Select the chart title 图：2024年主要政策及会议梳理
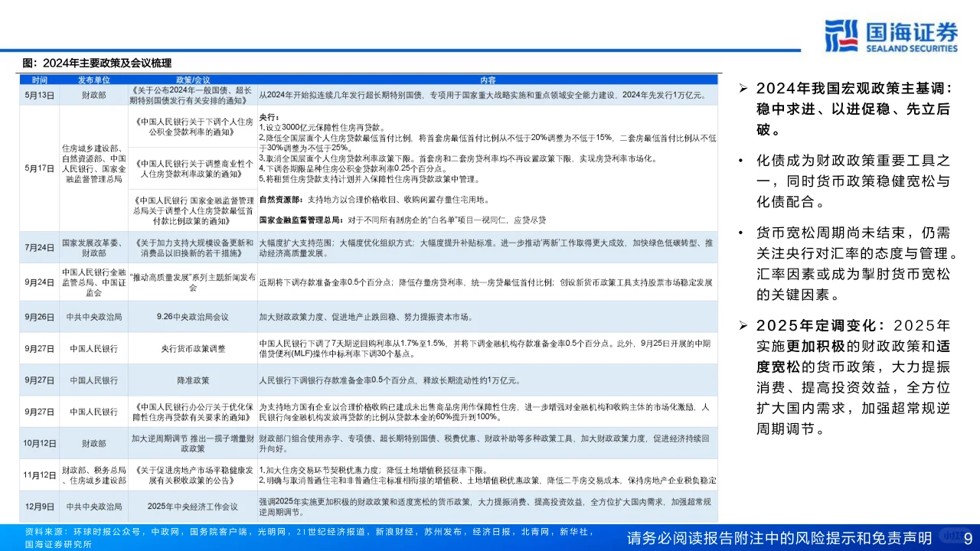Viewport: 980px width, 551px height. (97, 63)
